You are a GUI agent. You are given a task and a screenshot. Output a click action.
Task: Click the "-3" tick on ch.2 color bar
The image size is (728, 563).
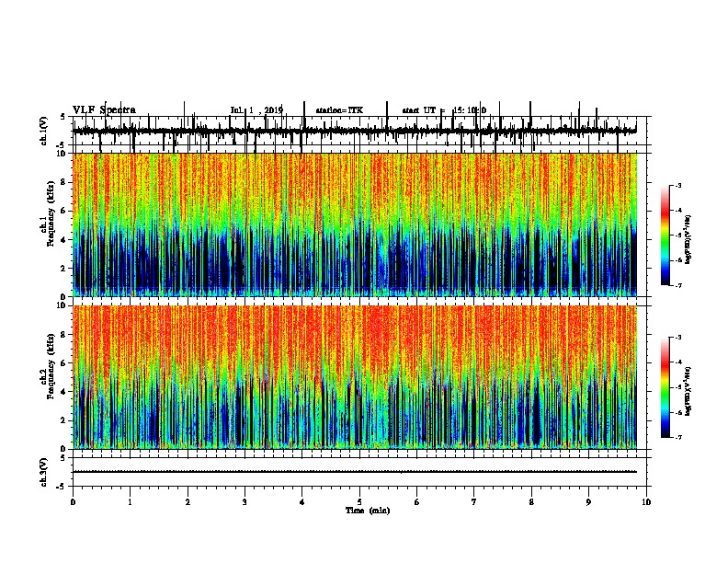click(677, 338)
